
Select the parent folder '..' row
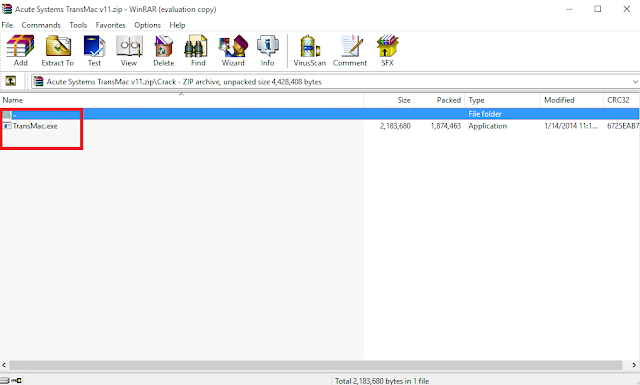tap(320, 114)
